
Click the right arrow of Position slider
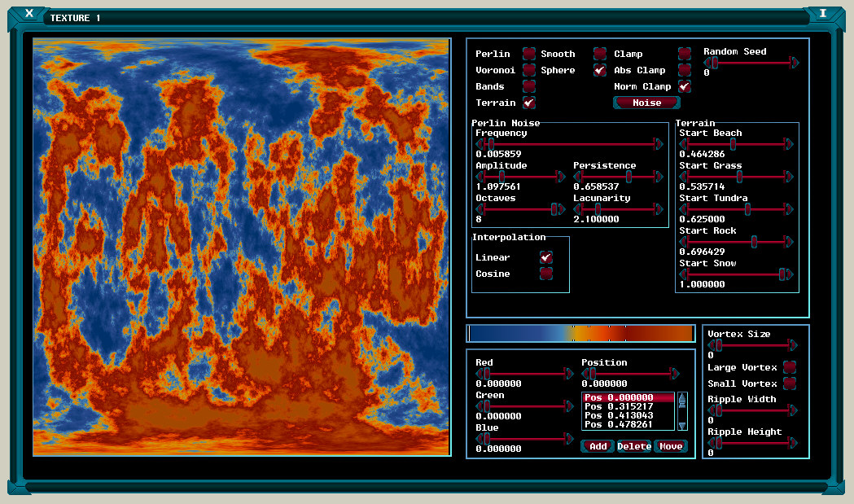point(675,374)
